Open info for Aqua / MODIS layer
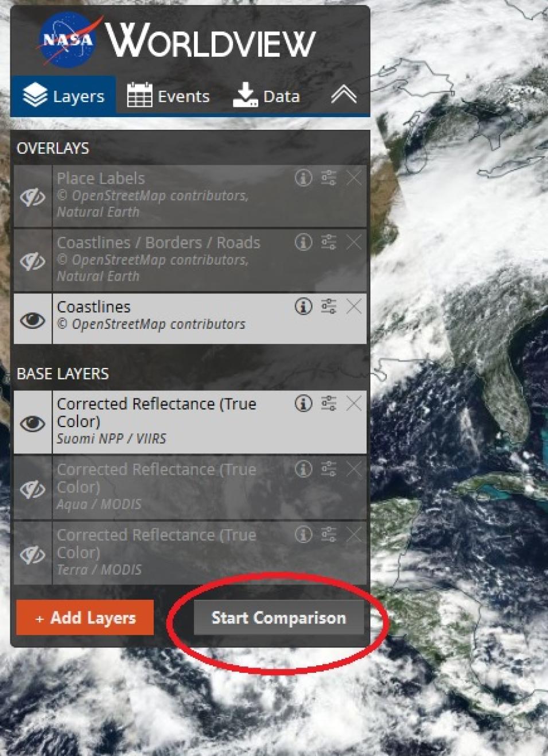The width and height of the screenshot is (548, 756). click(304, 470)
